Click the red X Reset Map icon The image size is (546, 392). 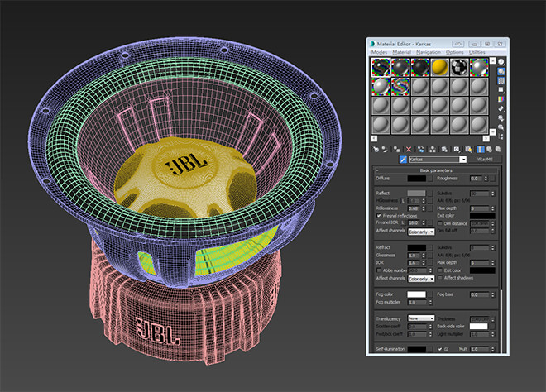pyautogui.click(x=409, y=150)
